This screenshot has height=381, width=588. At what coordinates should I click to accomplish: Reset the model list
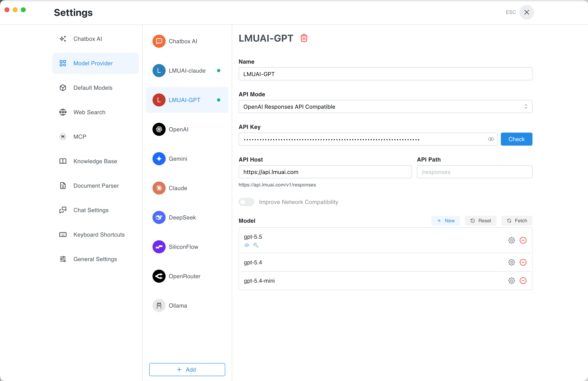pyautogui.click(x=480, y=221)
